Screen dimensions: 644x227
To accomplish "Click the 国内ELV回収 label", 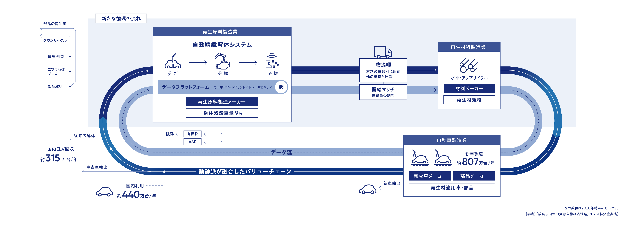I will [x=60, y=149].
